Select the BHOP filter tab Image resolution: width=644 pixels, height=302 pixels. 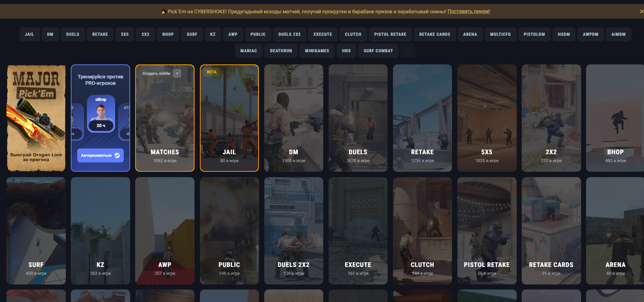pyautogui.click(x=168, y=34)
